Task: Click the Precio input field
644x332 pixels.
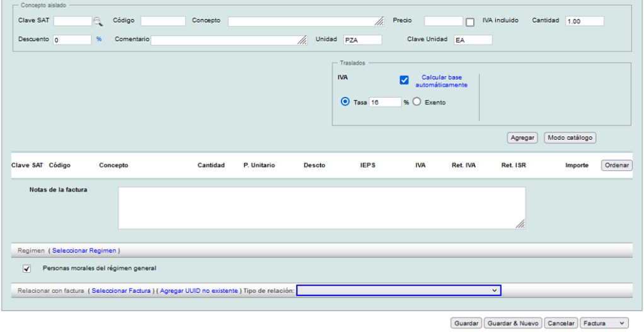Action: [x=443, y=21]
